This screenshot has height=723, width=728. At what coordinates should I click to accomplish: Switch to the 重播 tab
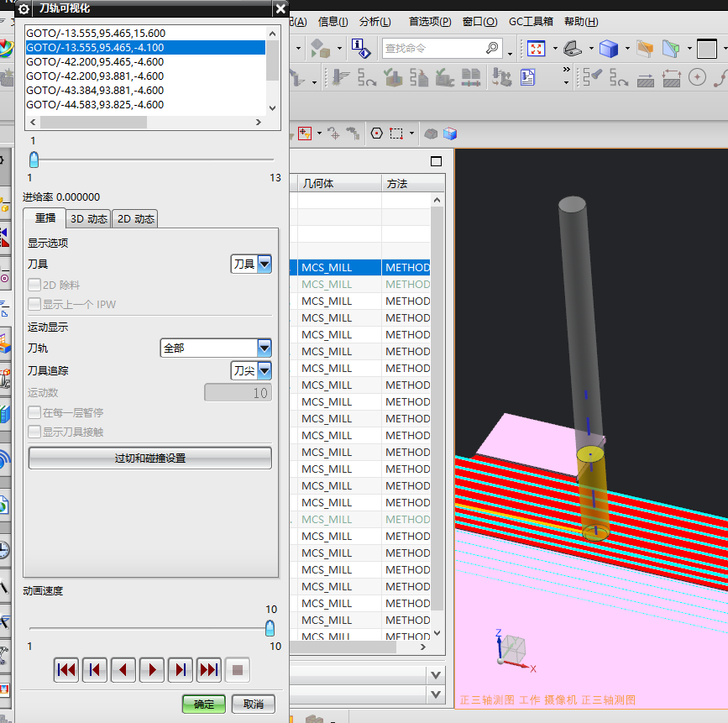click(45, 218)
